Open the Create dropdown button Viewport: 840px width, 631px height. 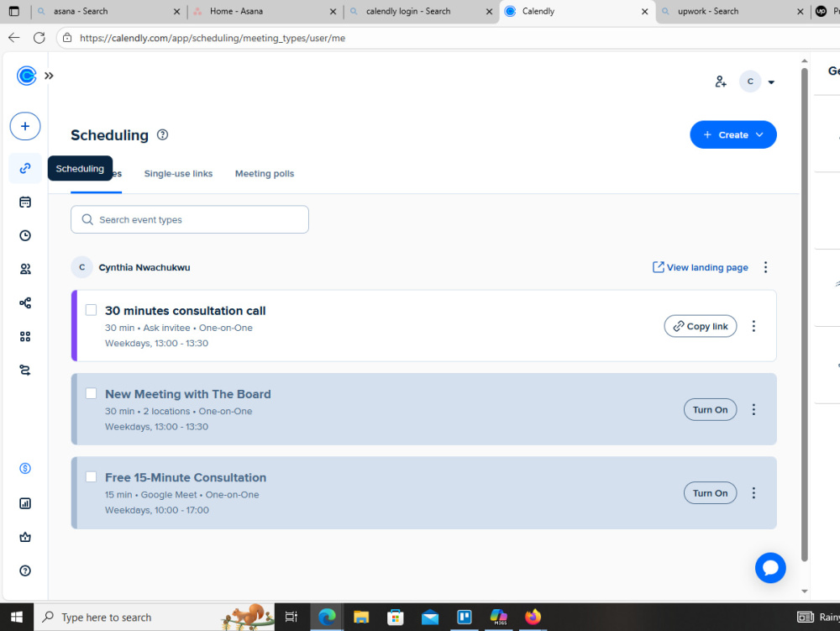click(x=732, y=135)
